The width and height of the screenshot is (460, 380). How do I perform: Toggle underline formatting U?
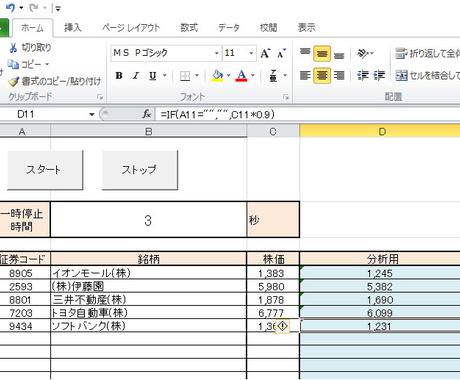pyautogui.click(x=153, y=76)
